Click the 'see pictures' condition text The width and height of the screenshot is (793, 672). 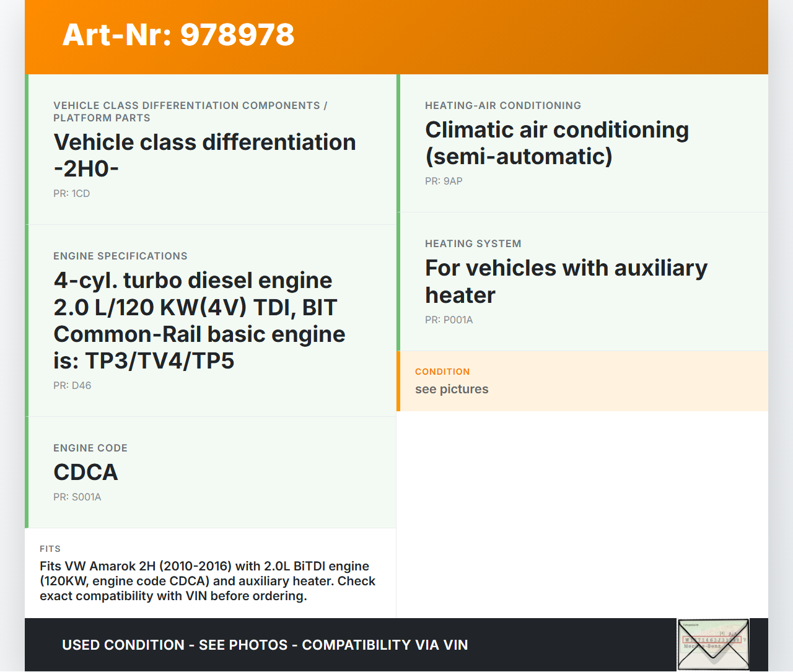452,389
